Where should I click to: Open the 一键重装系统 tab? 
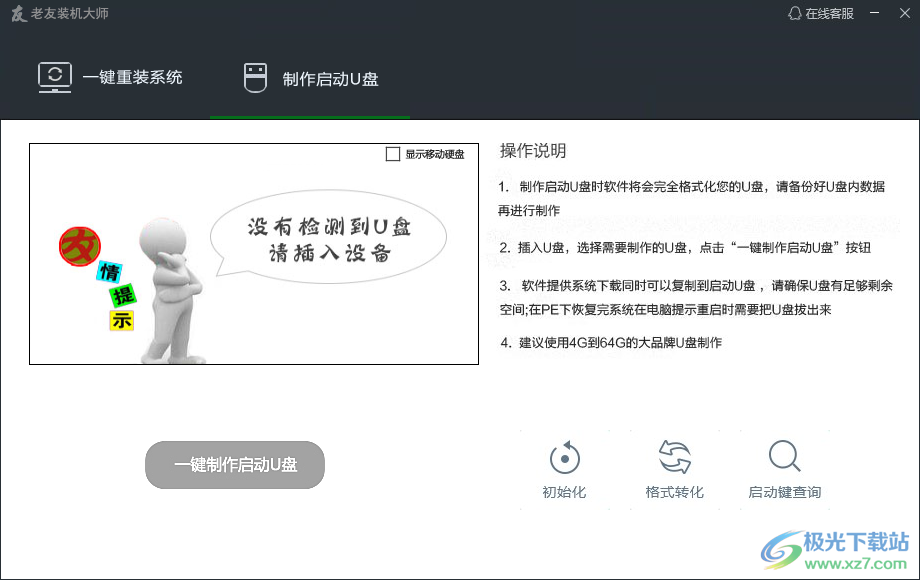click(x=110, y=77)
